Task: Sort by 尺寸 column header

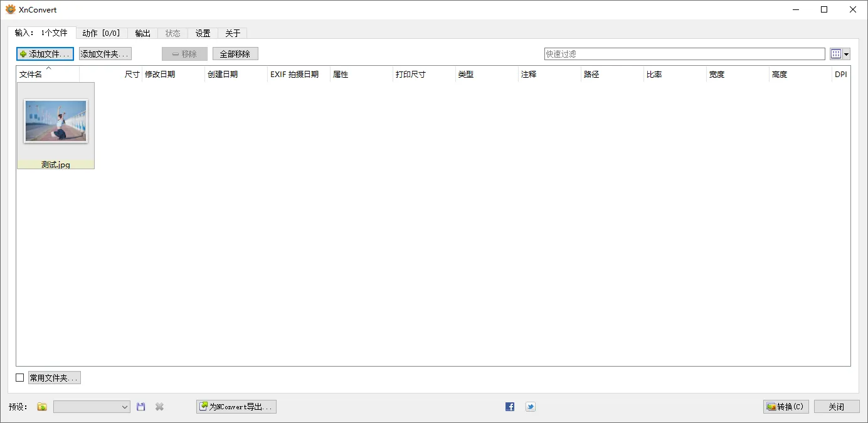Action: [110, 74]
